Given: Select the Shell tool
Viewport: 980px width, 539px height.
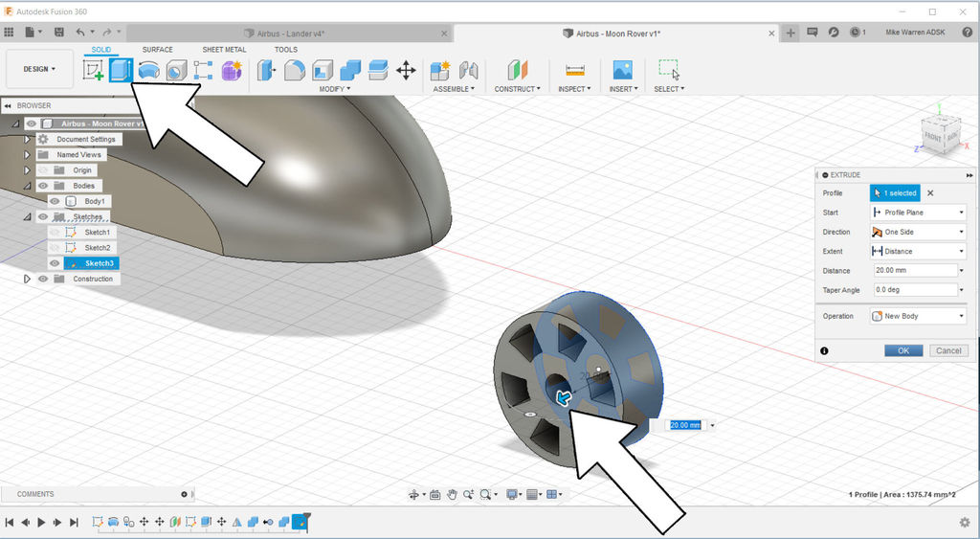Looking at the screenshot, I should [323, 70].
